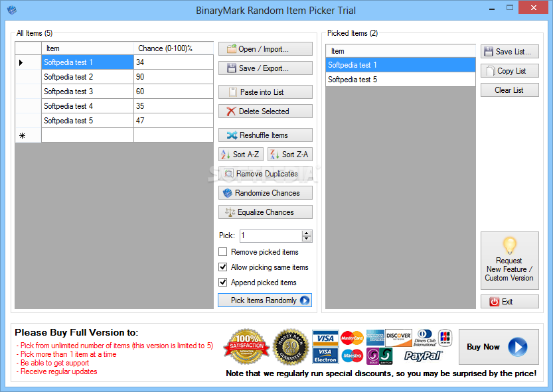Click the Sort A-Z icon
Screen dimensions: 553x392
(226, 155)
